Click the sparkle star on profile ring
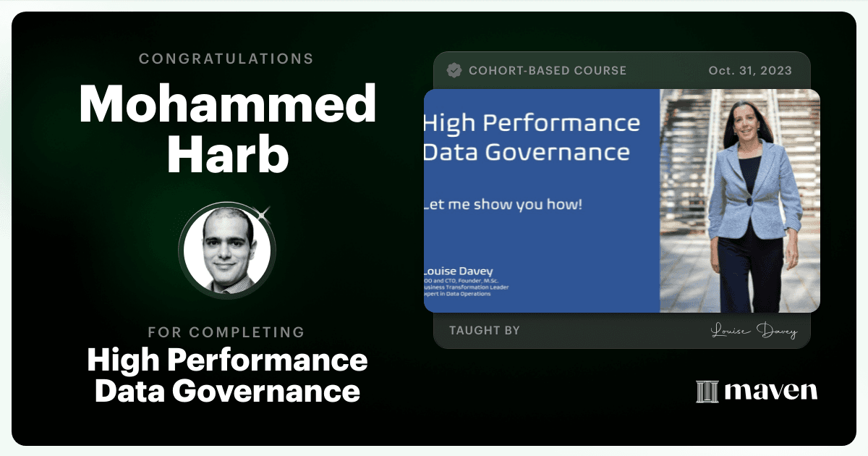The height and width of the screenshot is (456, 868). click(264, 214)
